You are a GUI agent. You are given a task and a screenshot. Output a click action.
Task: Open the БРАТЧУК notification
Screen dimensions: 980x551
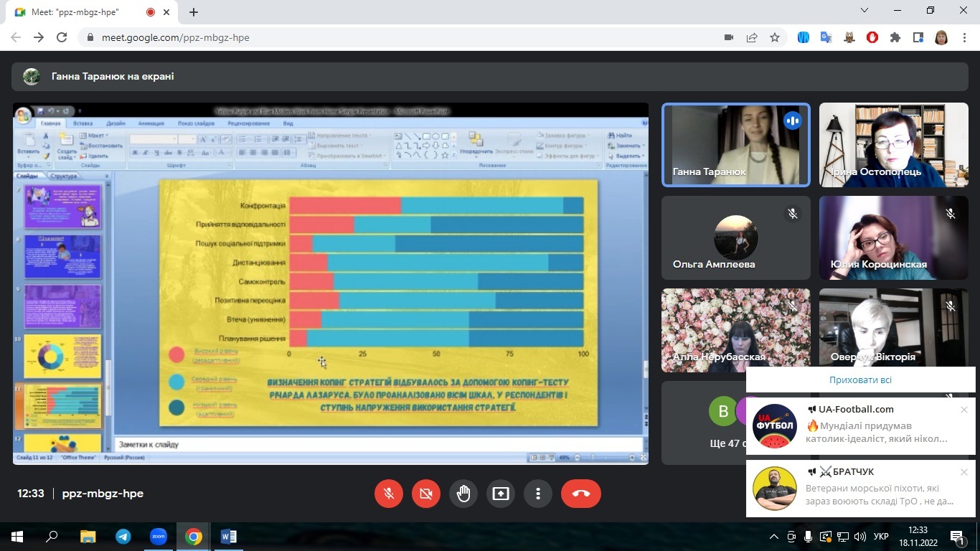click(861, 488)
